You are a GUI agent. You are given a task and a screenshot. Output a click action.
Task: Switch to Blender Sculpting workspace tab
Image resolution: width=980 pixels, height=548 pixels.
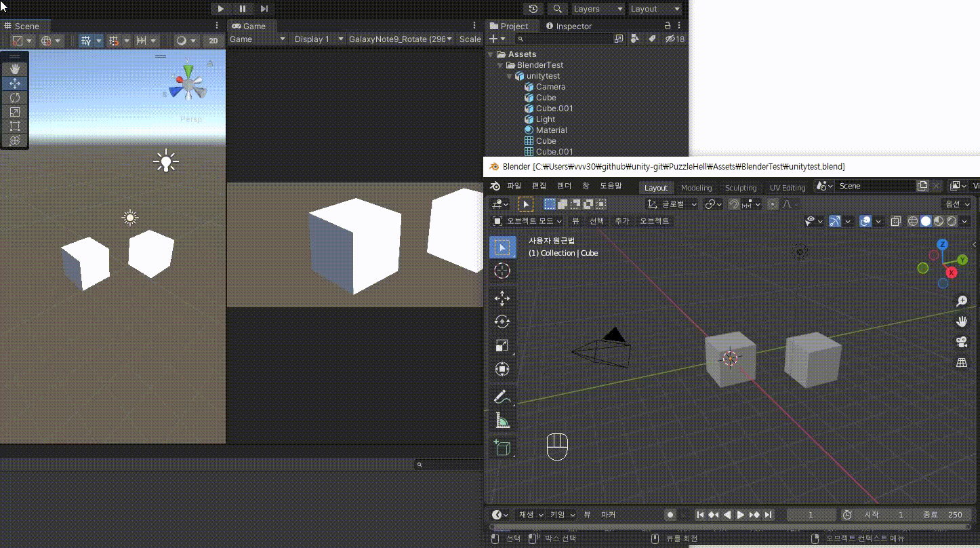(x=741, y=188)
